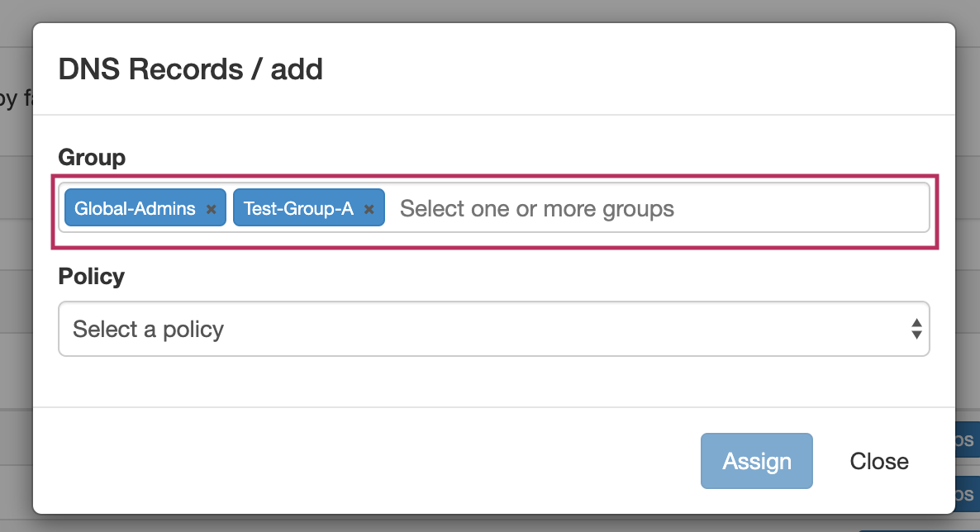
Task: Focus the 'Select one or more groups' field
Action: [537, 208]
